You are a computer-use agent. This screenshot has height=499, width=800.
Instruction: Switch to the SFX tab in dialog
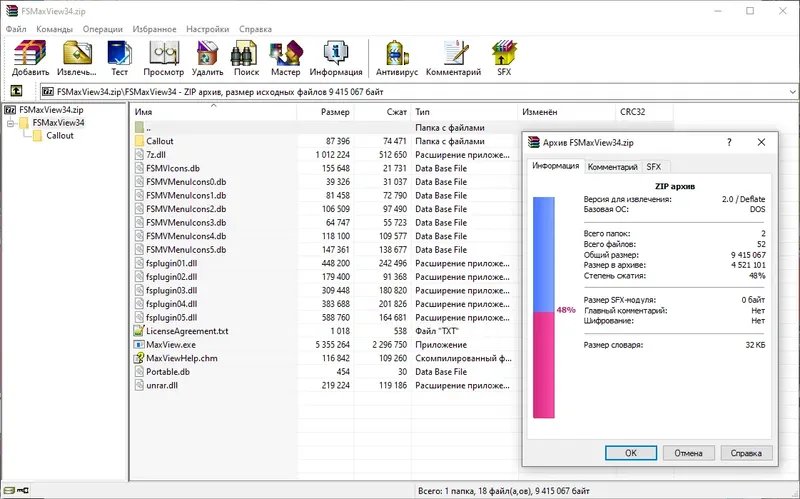[654, 167]
